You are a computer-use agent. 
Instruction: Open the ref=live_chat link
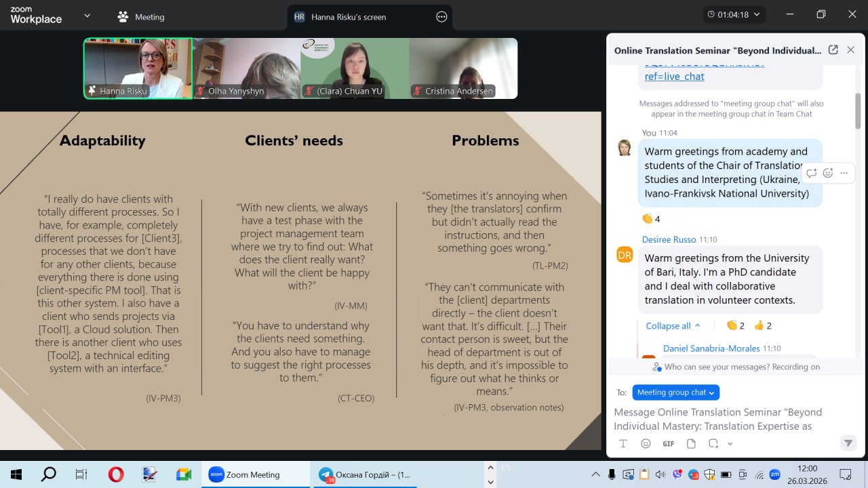674,77
